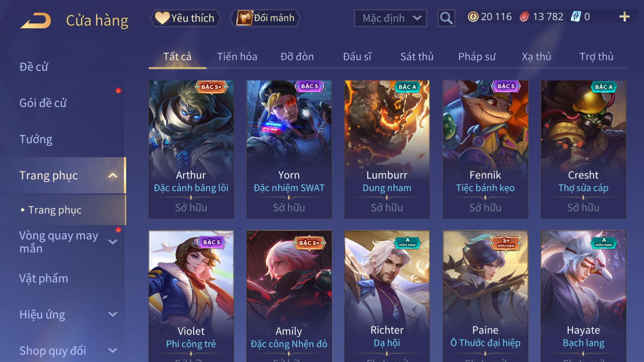
Task: Open the Fennik Tiệc bánh kẹo skin card
Action: (485, 149)
